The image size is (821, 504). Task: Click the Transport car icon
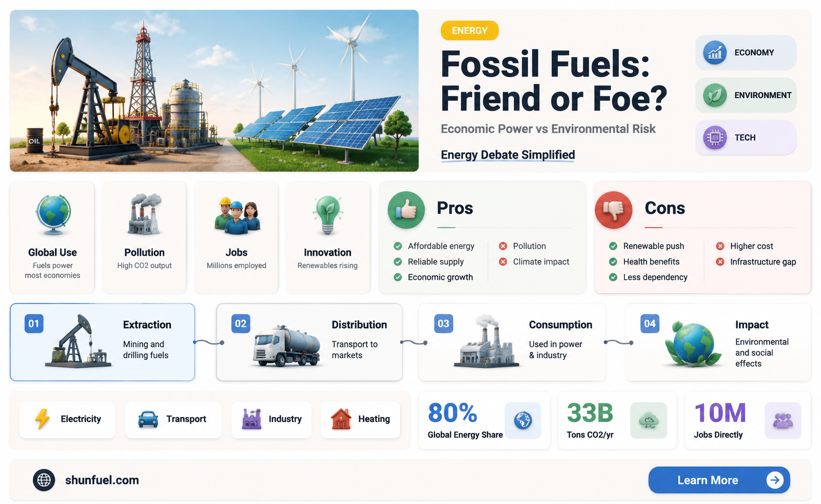148,419
